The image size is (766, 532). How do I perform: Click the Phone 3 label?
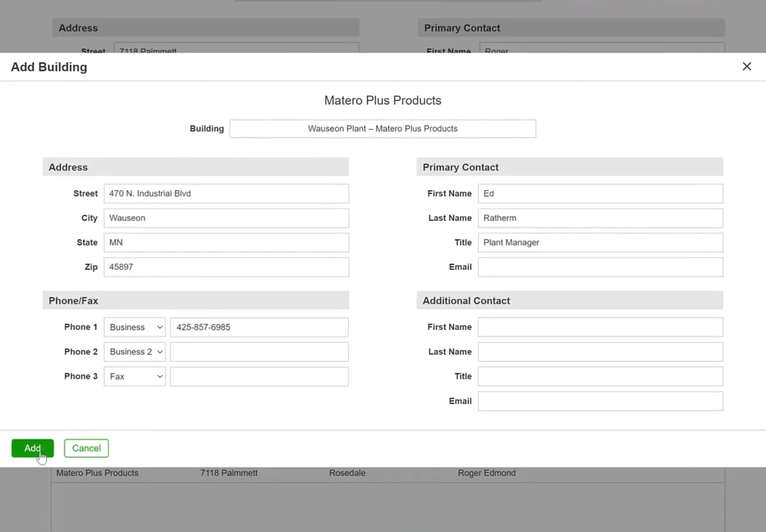pos(80,377)
